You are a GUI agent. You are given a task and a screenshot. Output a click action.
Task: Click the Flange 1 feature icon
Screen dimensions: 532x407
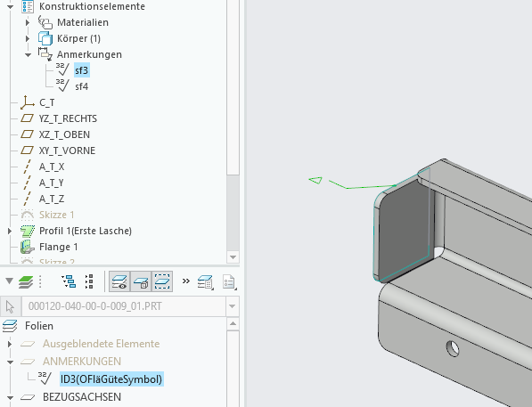(27, 247)
